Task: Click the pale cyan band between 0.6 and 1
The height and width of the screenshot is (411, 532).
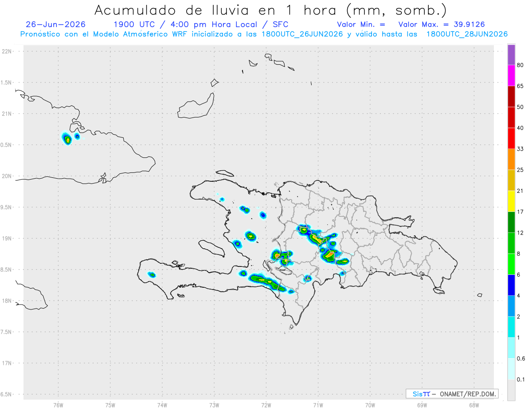Action: pyautogui.click(x=511, y=348)
